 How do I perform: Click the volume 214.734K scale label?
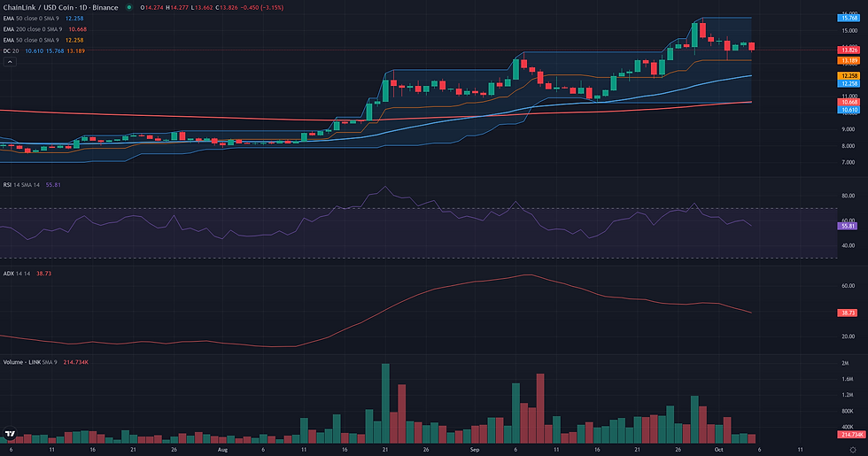click(x=851, y=435)
